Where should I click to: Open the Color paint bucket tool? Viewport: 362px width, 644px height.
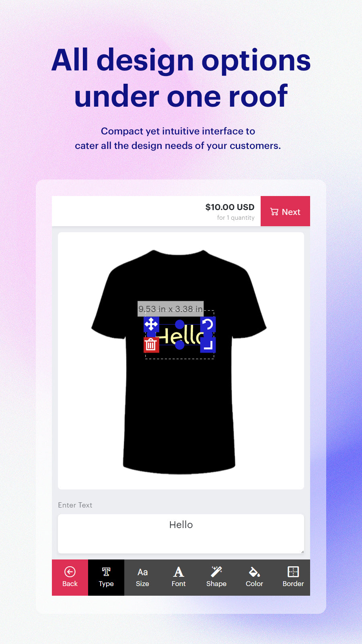click(x=254, y=578)
